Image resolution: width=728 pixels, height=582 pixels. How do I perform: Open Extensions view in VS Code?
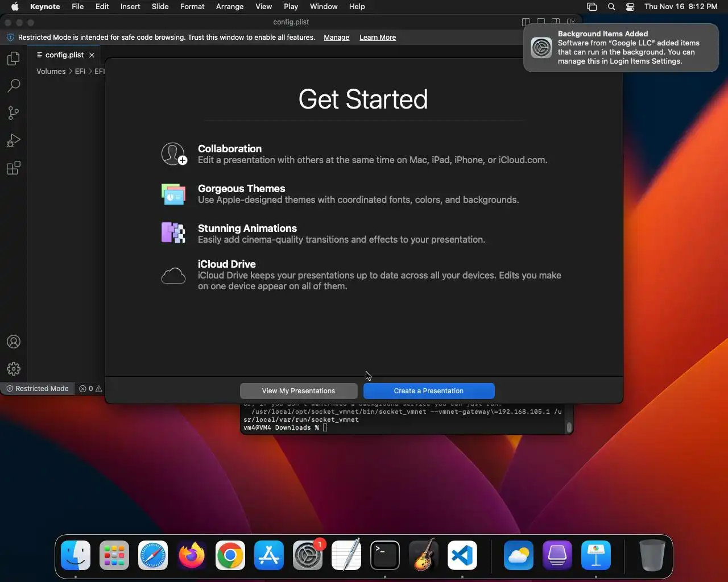click(14, 168)
